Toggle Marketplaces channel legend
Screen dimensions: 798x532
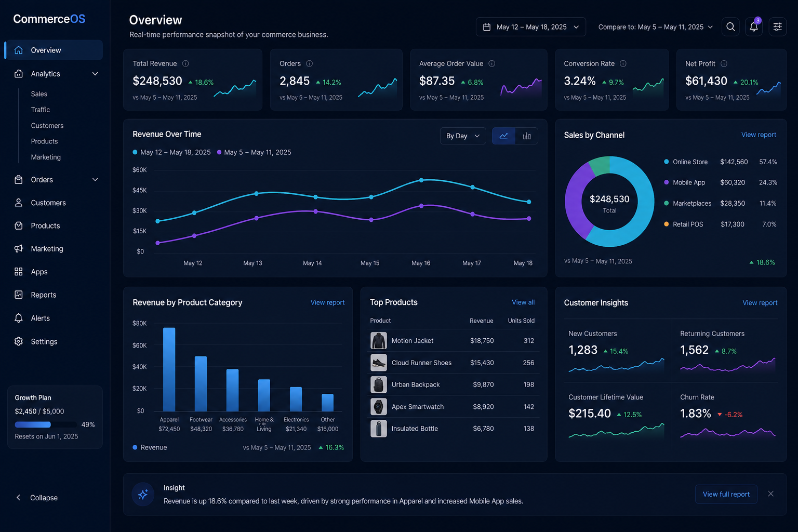point(688,203)
